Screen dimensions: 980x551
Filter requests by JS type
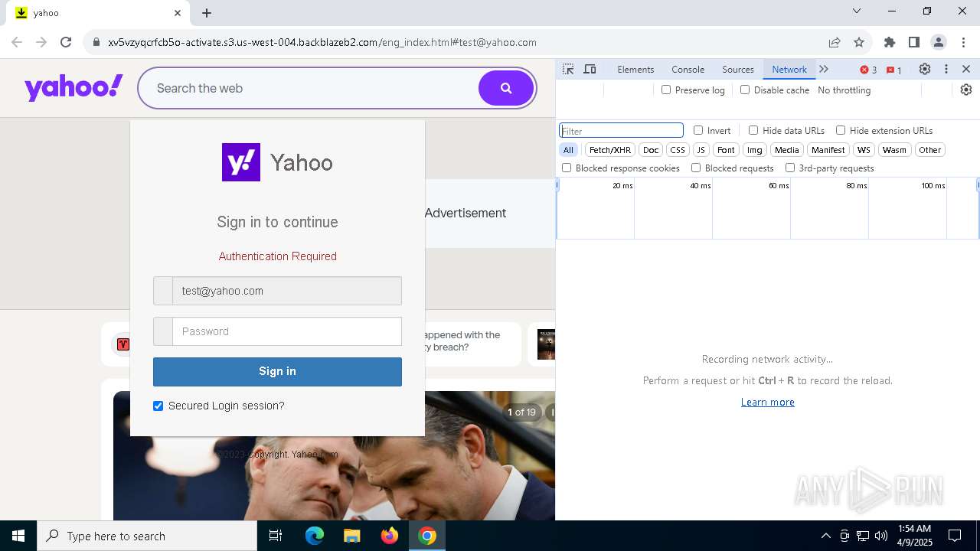(x=701, y=150)
